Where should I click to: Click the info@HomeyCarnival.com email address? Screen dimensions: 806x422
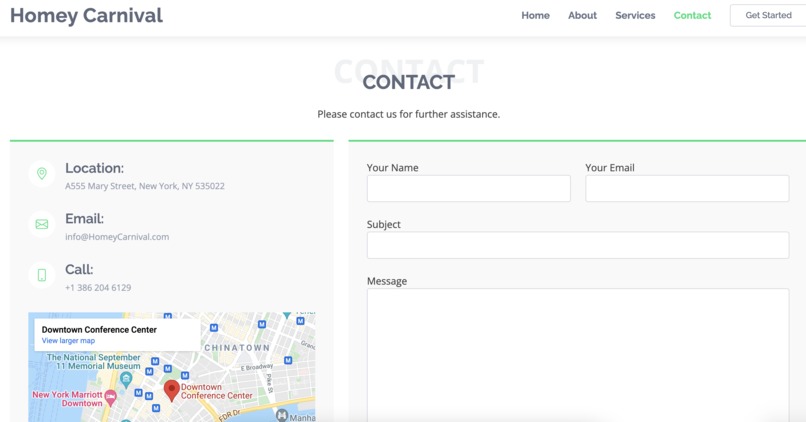click(117, 237)
